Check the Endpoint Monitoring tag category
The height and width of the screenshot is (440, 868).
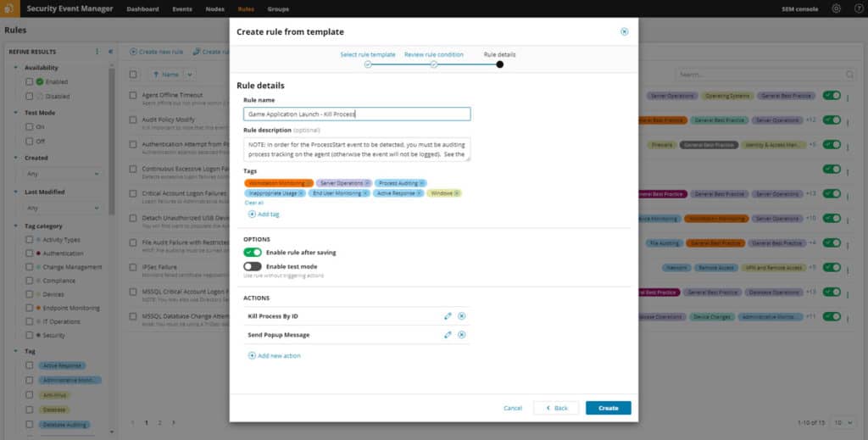tap(30, 309)
